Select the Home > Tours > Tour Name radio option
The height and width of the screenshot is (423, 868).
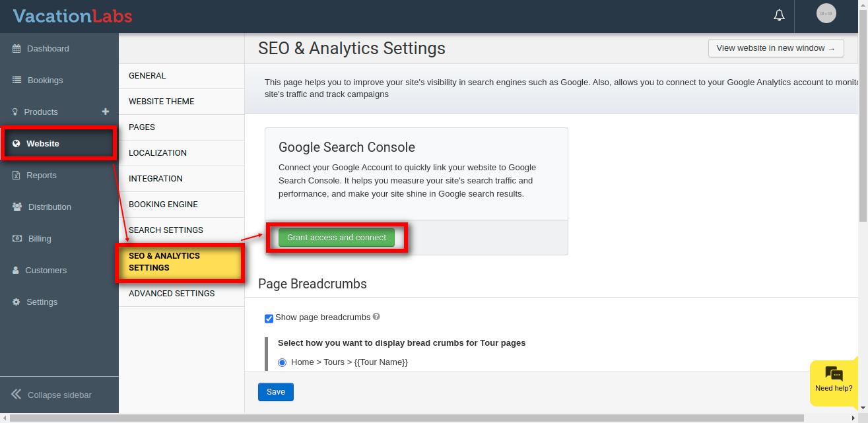coord(282,362)
